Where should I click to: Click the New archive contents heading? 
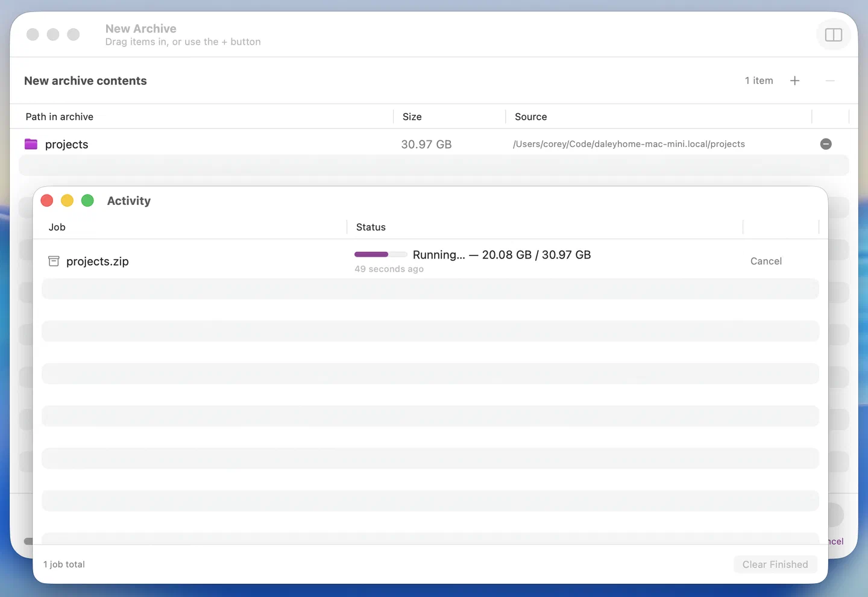[x=86, y=81]
